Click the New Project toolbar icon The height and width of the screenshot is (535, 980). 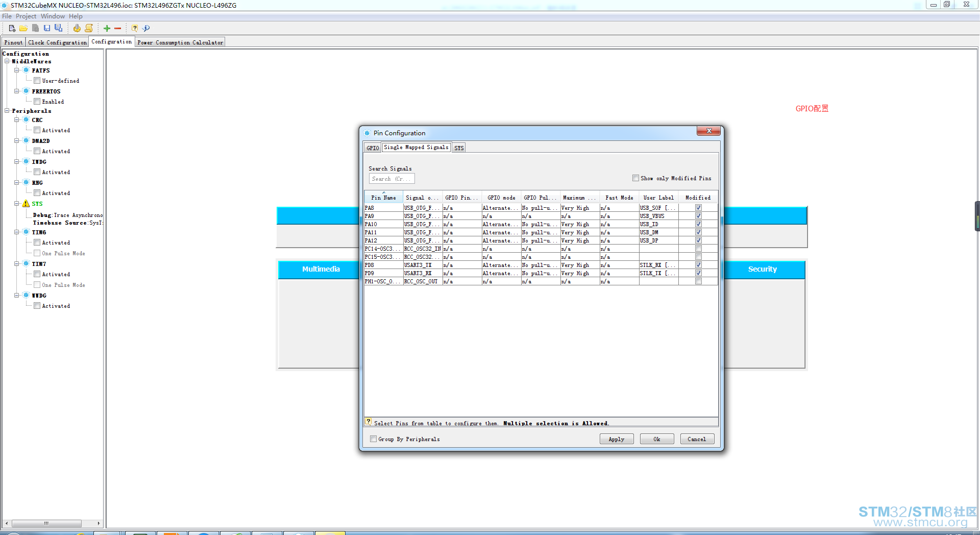[x=12, y=29]
